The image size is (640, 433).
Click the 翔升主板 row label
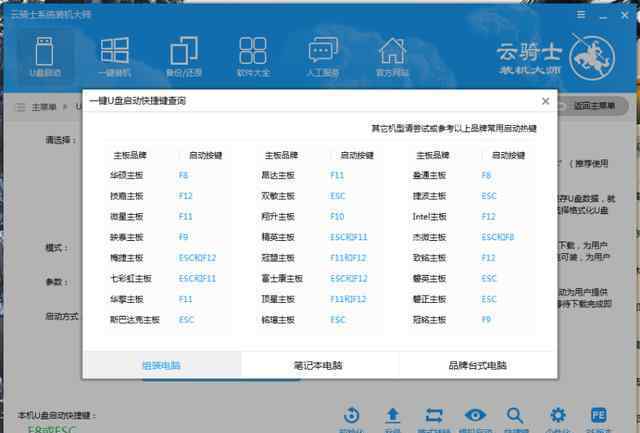coord(278,217)
